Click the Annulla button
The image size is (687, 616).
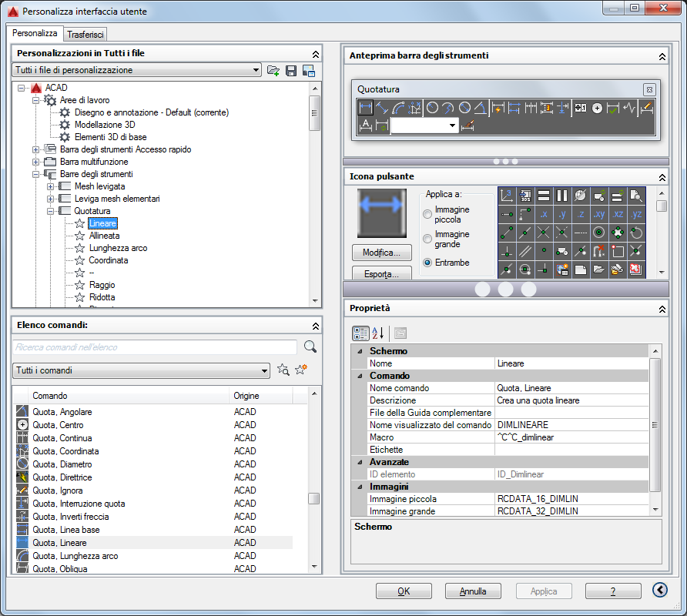[x=473, y=591]
